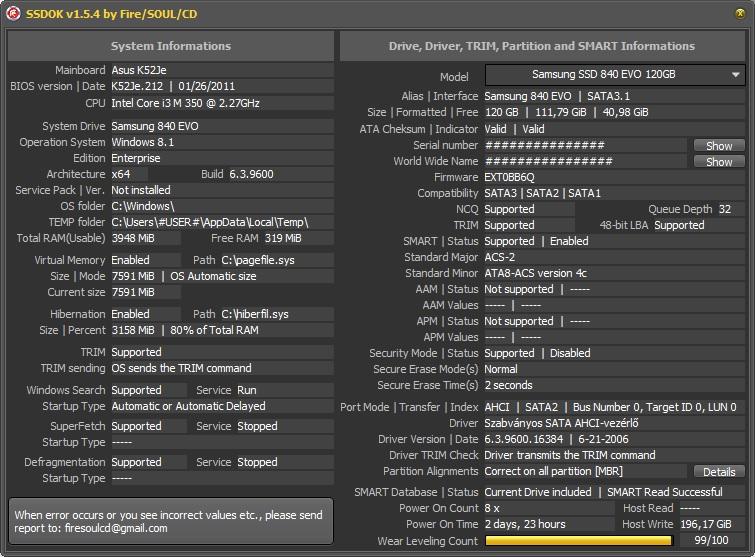Open the drive Model dropdown list
Image resolution: width=755 pixels, height=557 pixels.
tap(615, 75)
